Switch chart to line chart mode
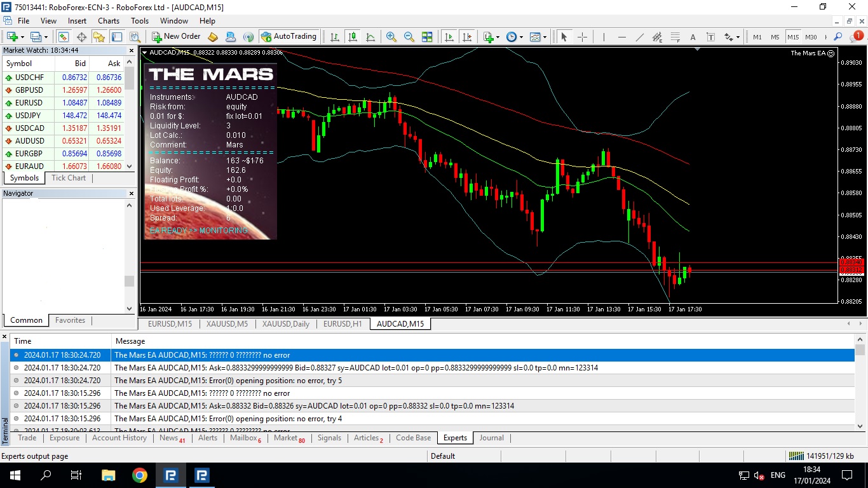This screenshot has width=868, height=488. pos(370,37)
